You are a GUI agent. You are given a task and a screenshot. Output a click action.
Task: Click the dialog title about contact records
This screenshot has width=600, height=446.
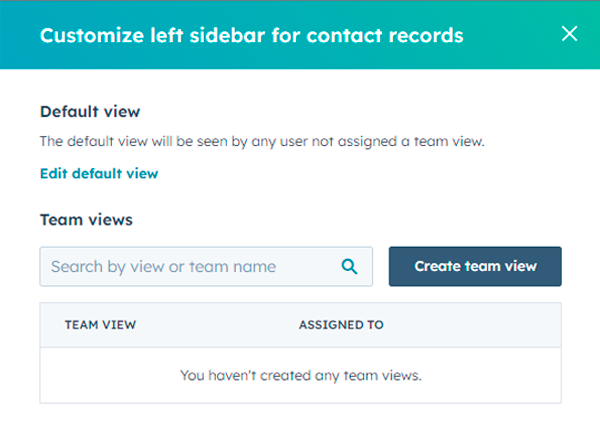click(x=251, y=35)
